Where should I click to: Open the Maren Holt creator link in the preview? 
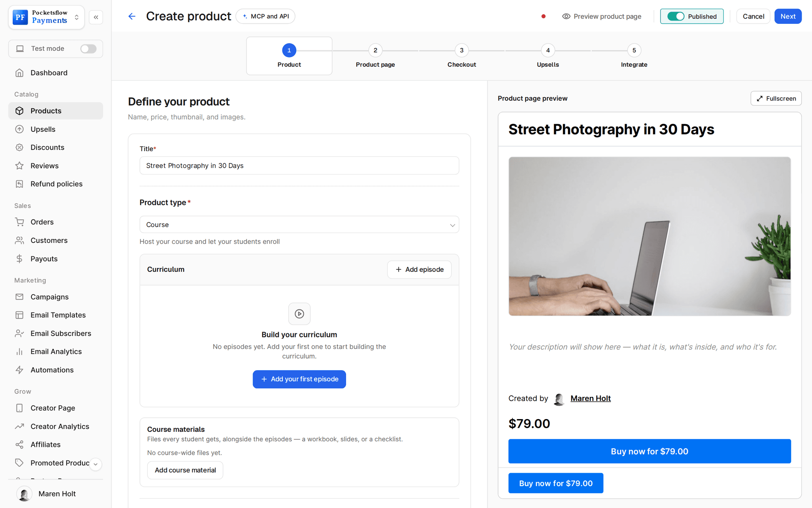(590, 398)
